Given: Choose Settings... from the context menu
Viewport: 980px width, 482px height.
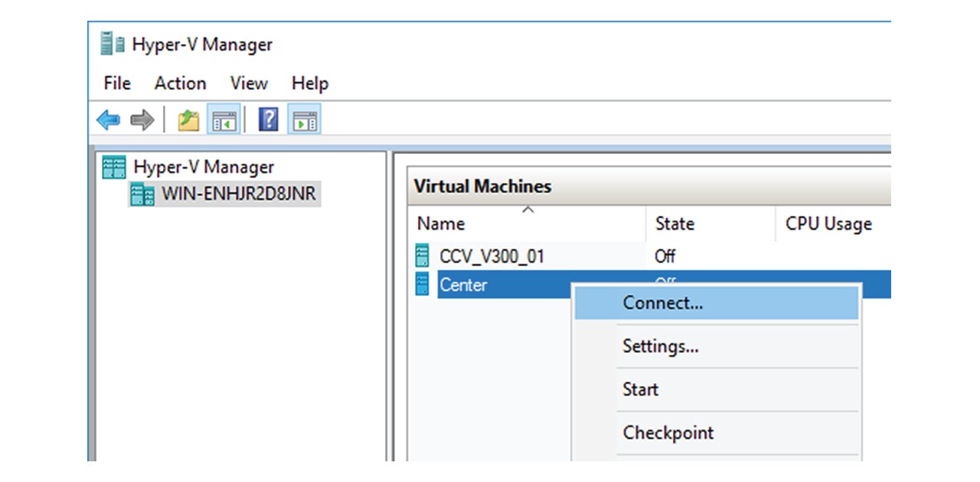Looking at the screenshot, I should click(x=717, y=346).
